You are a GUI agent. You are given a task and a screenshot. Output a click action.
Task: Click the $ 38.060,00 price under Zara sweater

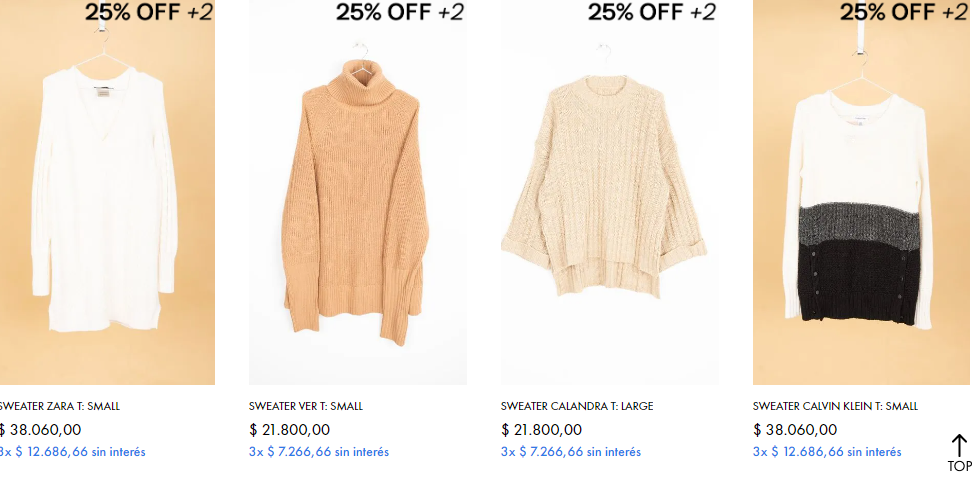tap(41, 430)
